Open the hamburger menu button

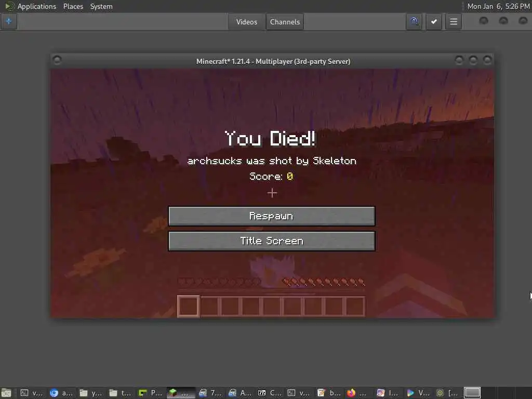point(453,22)
